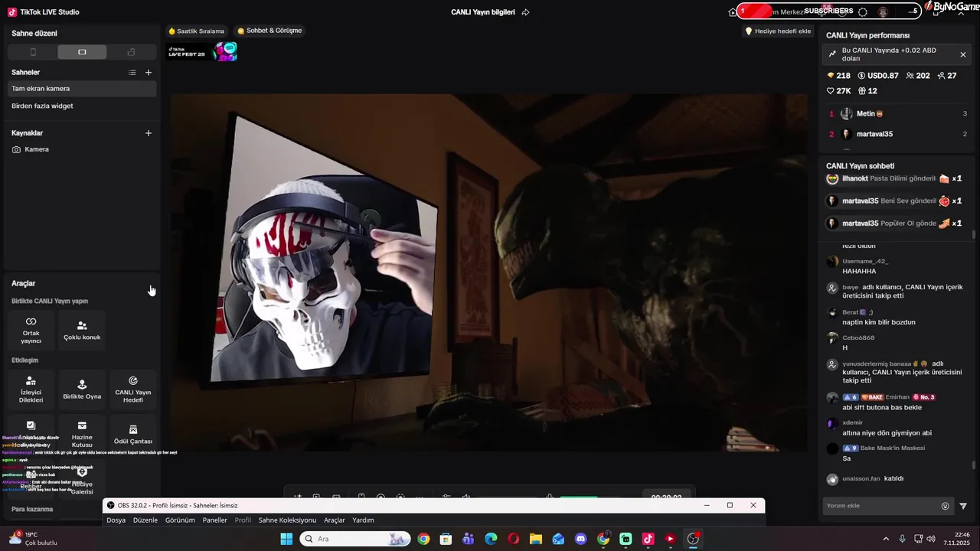Screen dimensions: 980x551
Task: Select the Birden fazla widget scene
Action: [x=82, y=106]
